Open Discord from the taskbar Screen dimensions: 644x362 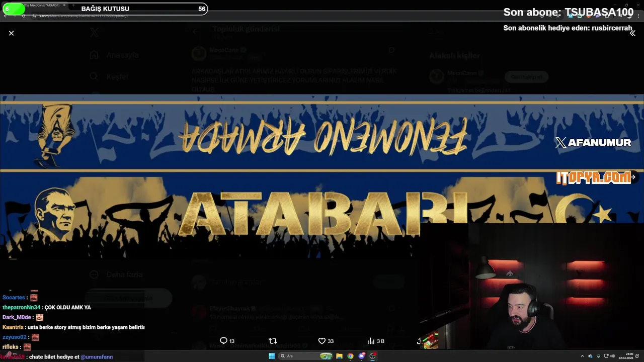coord(361,356)
